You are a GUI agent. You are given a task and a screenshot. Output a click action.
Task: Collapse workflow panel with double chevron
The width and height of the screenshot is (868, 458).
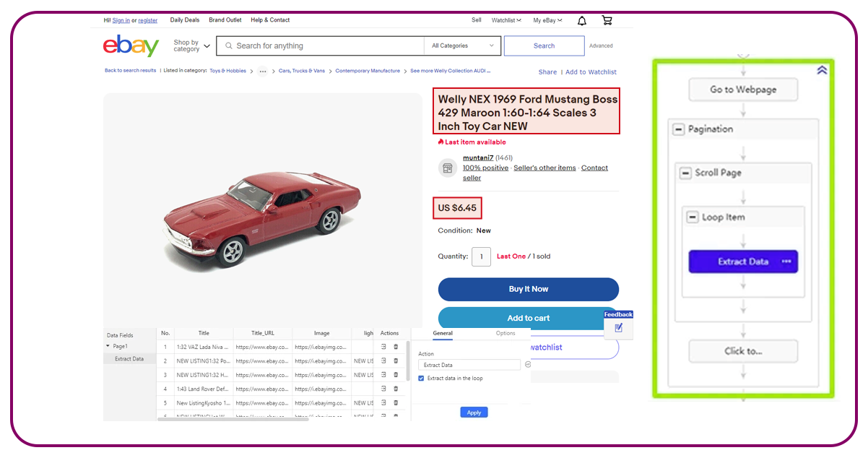click(822, 70)
